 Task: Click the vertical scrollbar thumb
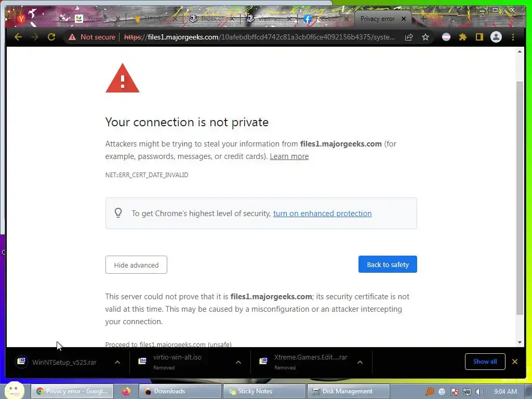520,198
